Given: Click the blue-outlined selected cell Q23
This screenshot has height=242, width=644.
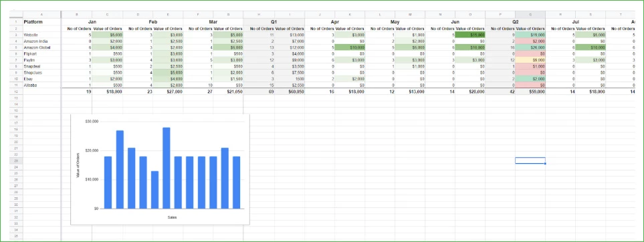Looking at the screenshot, I should (530, 160).
